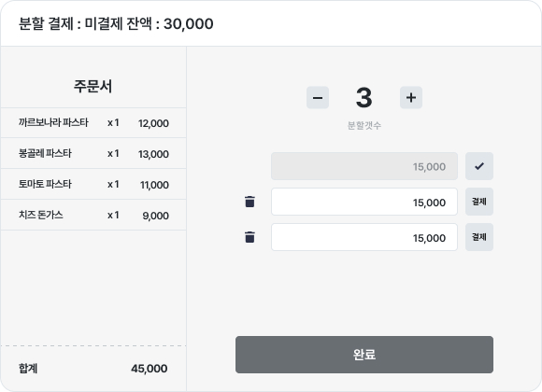Click the 분할갯수 label
The width and height of the screenshot is (542, 392).
(x=364, y=125)
